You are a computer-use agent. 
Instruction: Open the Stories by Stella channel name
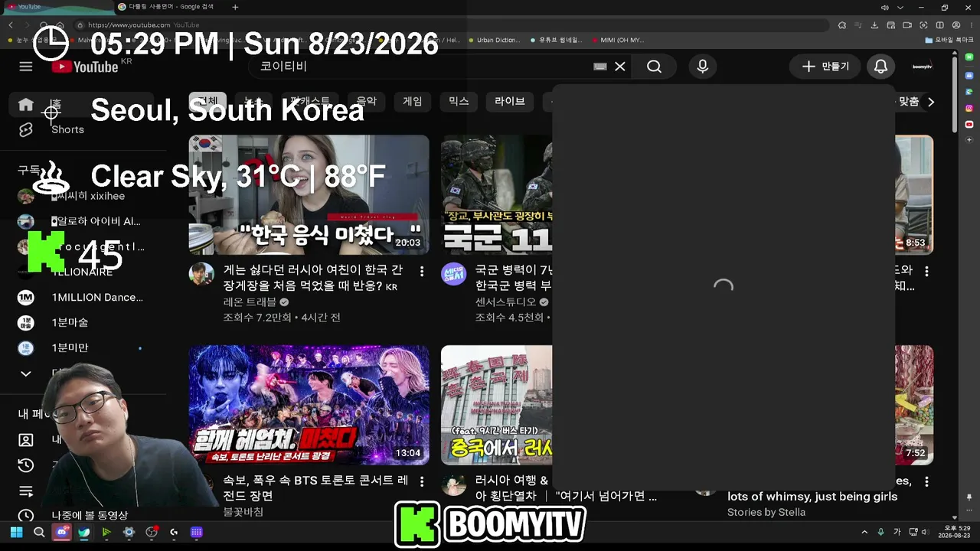click(x=766, y=512)
